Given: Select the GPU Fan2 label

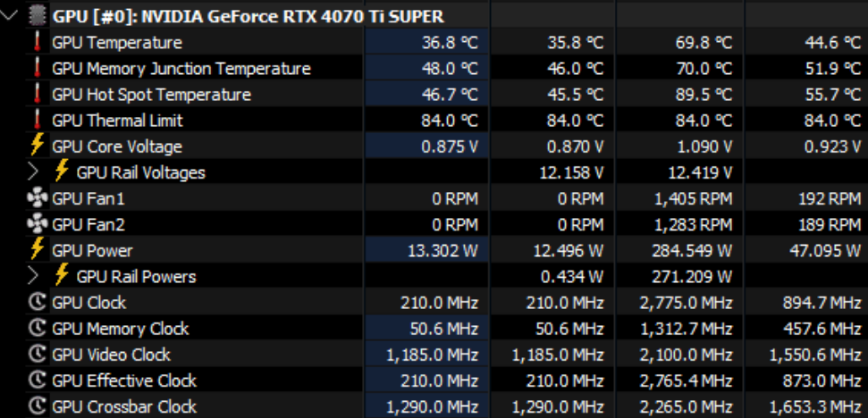Looking at the screenshot, I should coord(88,224).
